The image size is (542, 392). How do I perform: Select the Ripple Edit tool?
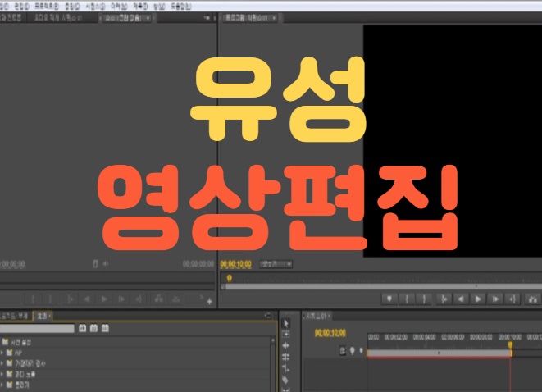coord(286,345)
